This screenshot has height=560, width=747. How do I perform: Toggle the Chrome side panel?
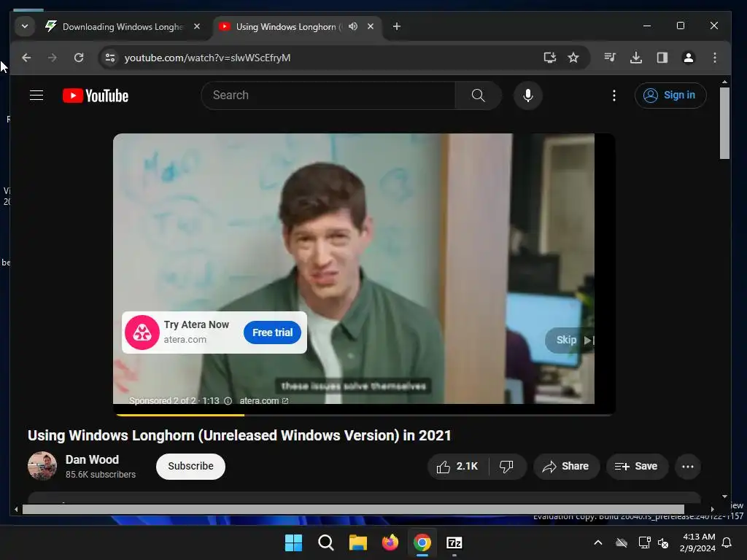[x=662, y=58]
